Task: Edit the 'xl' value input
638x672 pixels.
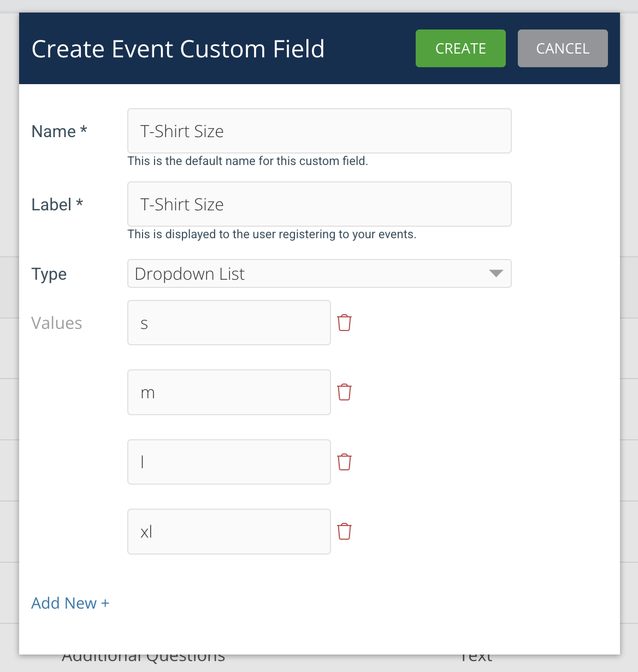Action: coord(229,532)
